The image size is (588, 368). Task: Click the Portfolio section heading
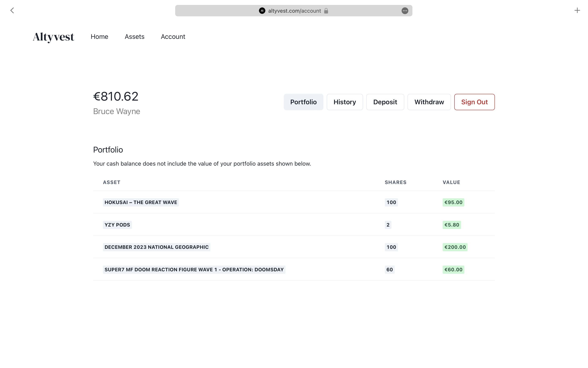click(x=108, y=150)
